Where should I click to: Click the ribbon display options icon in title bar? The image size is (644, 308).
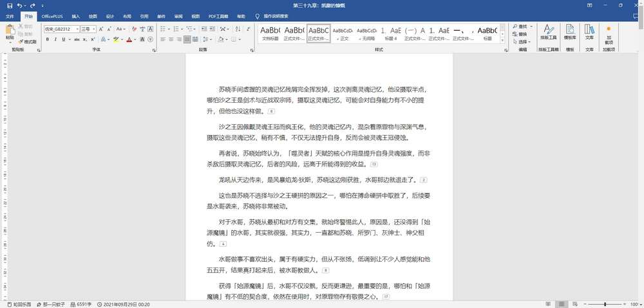(590, 6)
